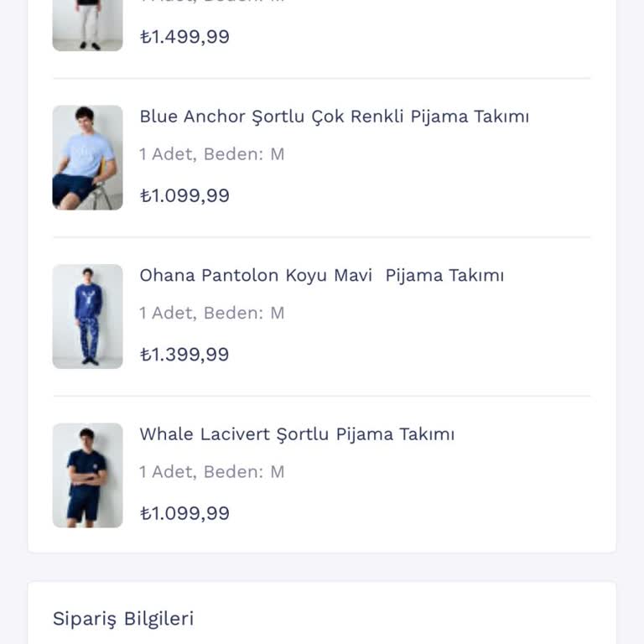Click the Blue Anchor ₺1.099,99 price
Viewport: 644px width, 644px height.
tap(184, 195)
